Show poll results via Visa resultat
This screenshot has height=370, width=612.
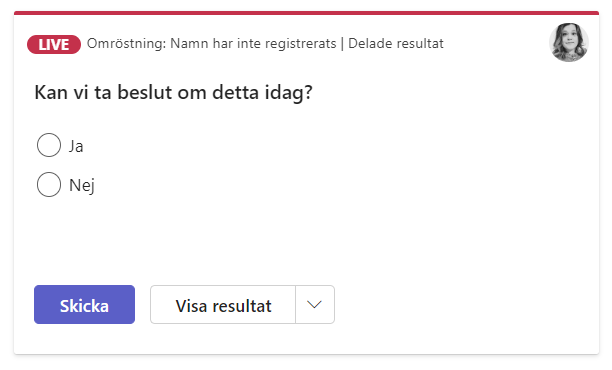223,304
